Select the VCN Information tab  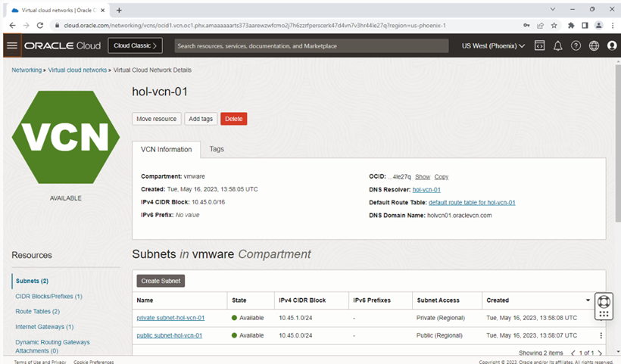tap(167, 150)
